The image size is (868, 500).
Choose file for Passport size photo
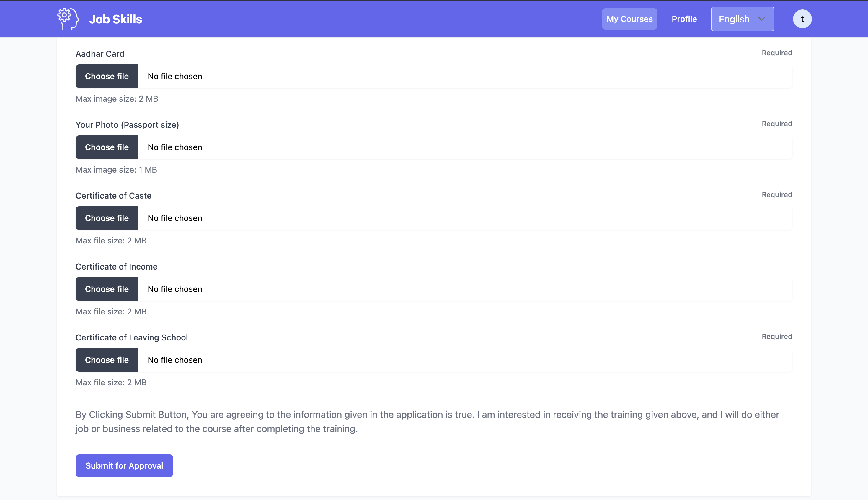pos(107,147)
